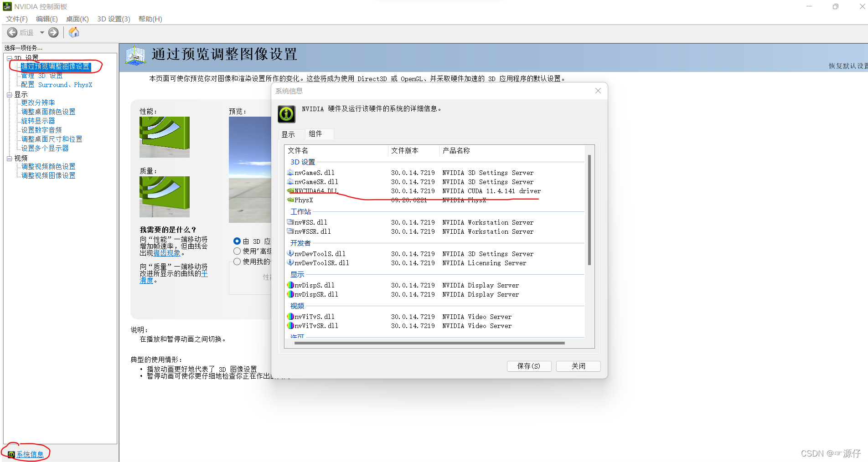Click the 质量 preview thumbnail
The width and height of the screenshot is (868, 462).
click(x=165, y=197)
